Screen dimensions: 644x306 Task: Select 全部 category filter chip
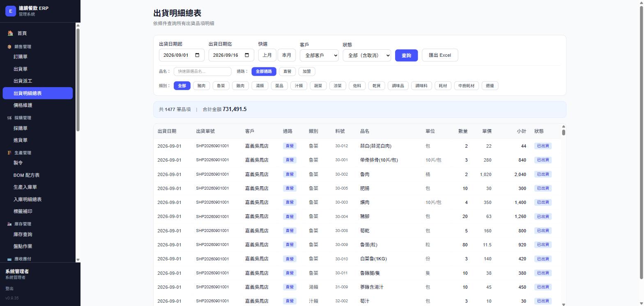tap(182, 86)
